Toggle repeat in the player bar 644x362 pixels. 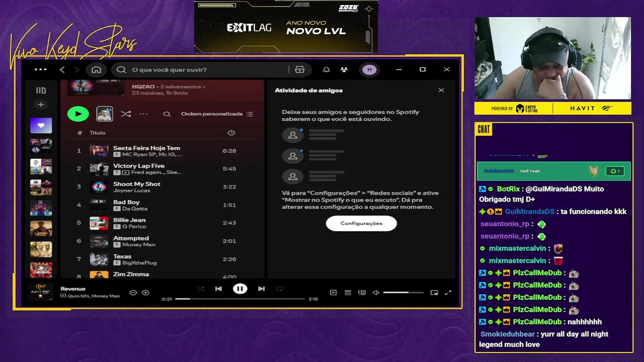[x=280, y=289]
